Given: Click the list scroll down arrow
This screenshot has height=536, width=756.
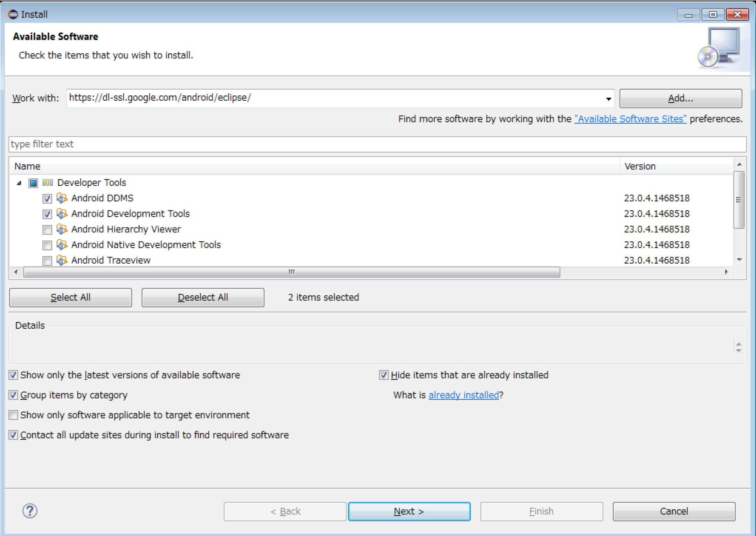Looking at the screenshot, I should (x=739, y=260).
